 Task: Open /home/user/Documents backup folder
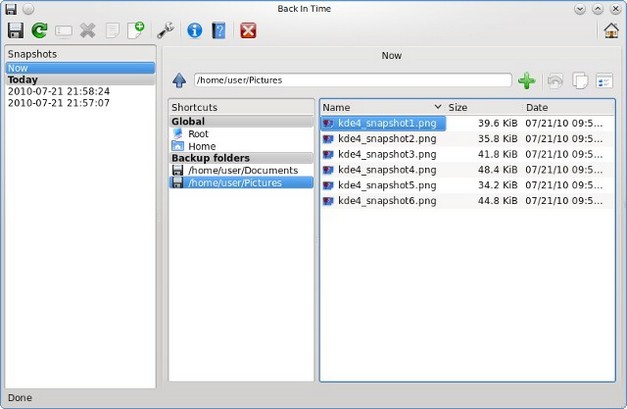[241, 170]
